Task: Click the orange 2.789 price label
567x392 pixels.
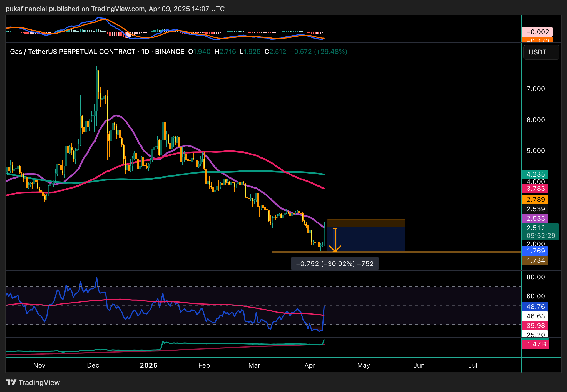Action: [535, 200]
